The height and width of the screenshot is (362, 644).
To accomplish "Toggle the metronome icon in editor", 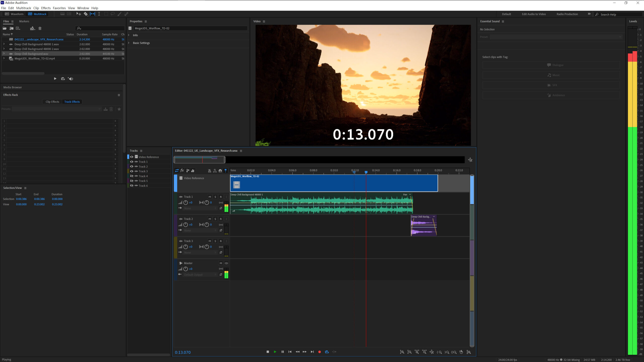I will (209, 171).
